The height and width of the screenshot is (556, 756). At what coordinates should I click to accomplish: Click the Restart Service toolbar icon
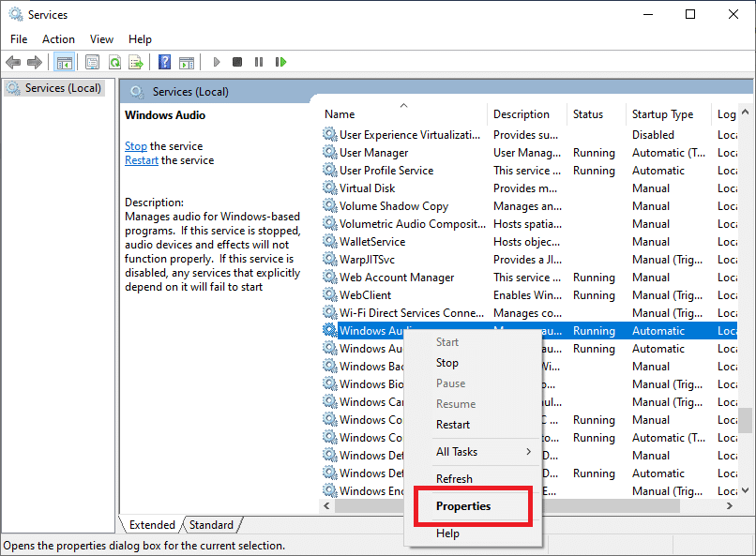(x=281, y=62)
